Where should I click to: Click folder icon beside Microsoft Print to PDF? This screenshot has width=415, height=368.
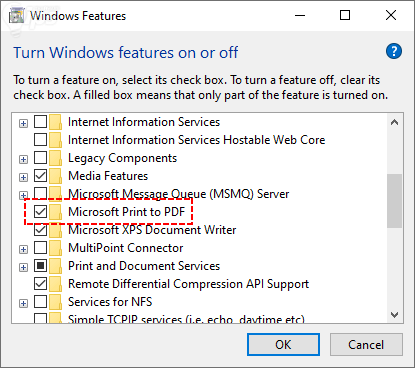pyautogui.click(x=55, y=212)
